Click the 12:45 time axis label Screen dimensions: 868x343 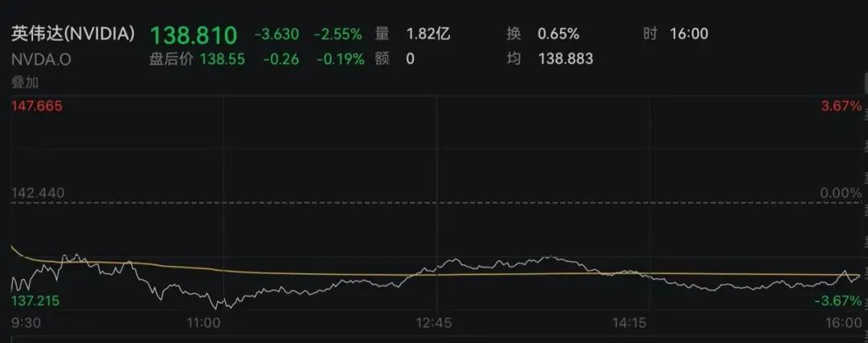[434, 323]
